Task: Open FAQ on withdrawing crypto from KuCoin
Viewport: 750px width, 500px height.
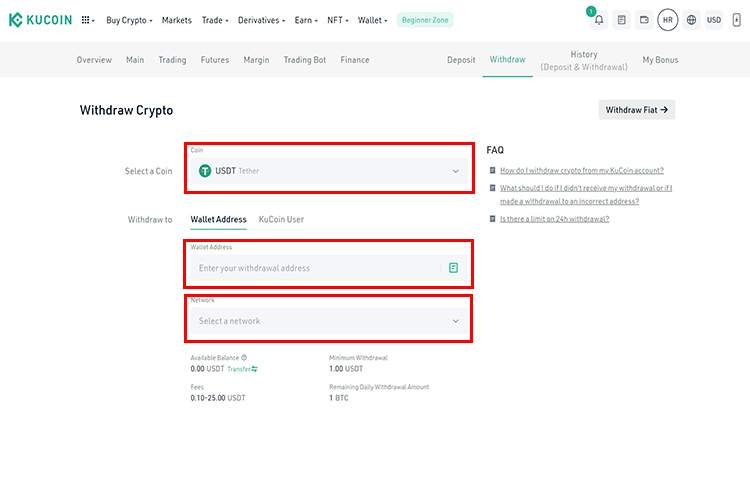Action: (x=582, y=170)
